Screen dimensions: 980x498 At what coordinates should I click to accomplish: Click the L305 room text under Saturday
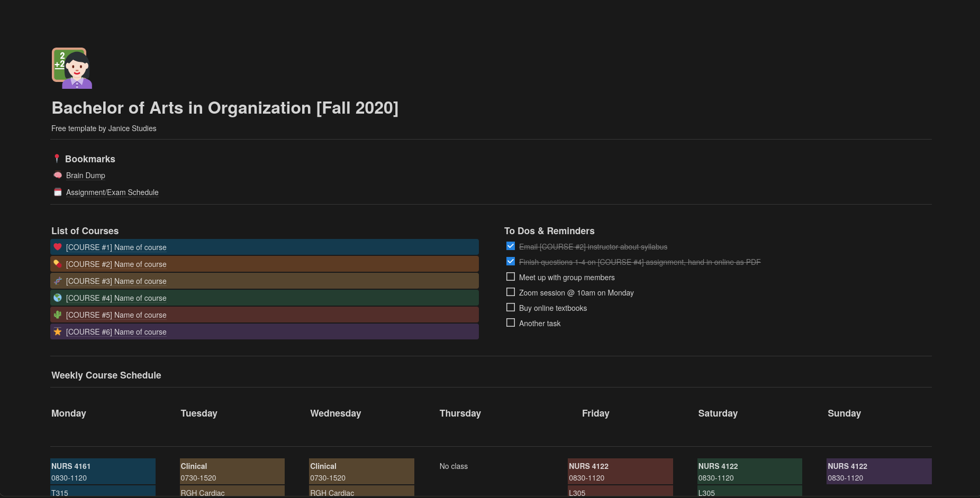tap(706, 493)
